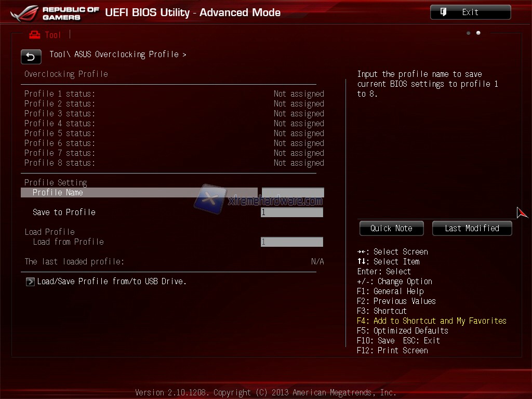Click the arrow icon beside Load/Save Profile
532x399 pixels.
click(30, 282)
